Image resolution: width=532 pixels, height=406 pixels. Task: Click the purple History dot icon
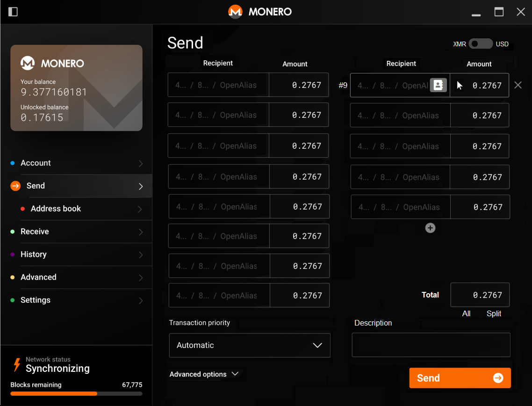(13, 254)
